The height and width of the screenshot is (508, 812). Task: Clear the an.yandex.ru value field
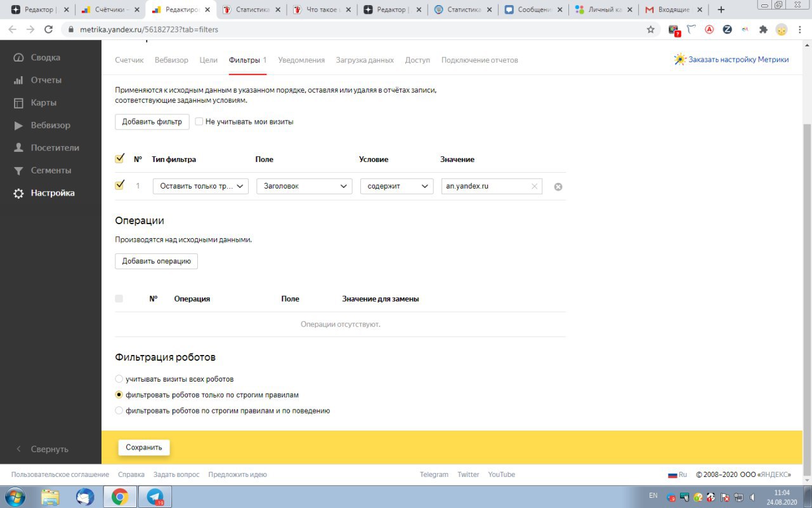(534, 187)
